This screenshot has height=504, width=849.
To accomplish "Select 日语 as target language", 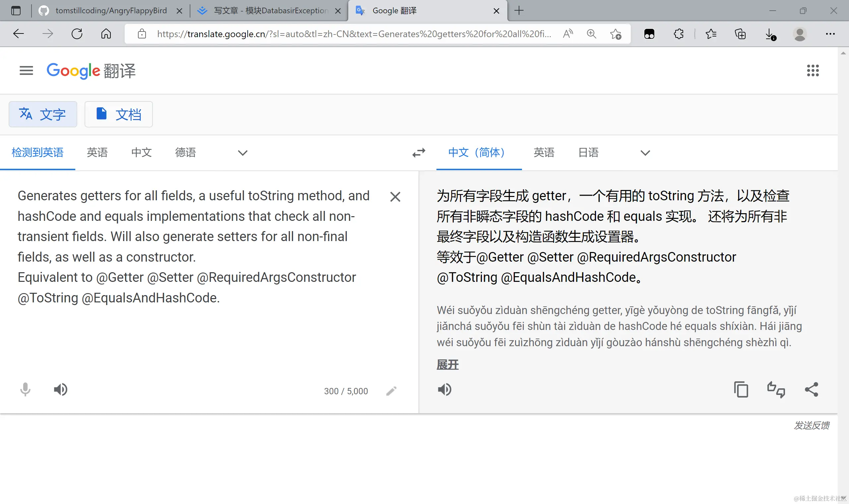I will click(x=588, y=153).
